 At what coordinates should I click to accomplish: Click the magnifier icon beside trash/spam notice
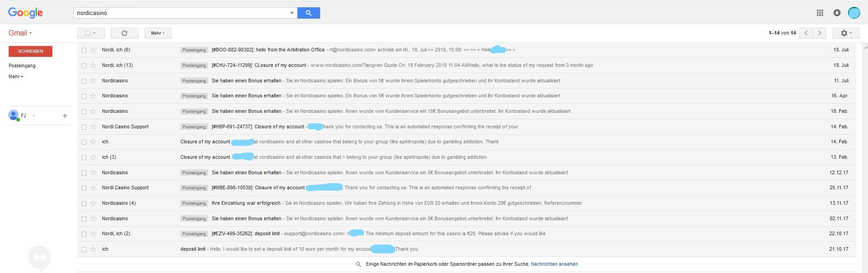tap(358, 264)
